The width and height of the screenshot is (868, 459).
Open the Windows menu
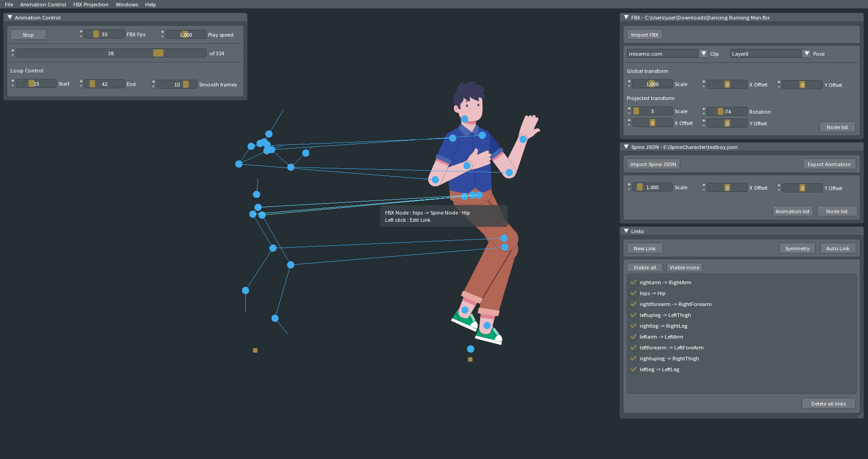click(127, 4)
